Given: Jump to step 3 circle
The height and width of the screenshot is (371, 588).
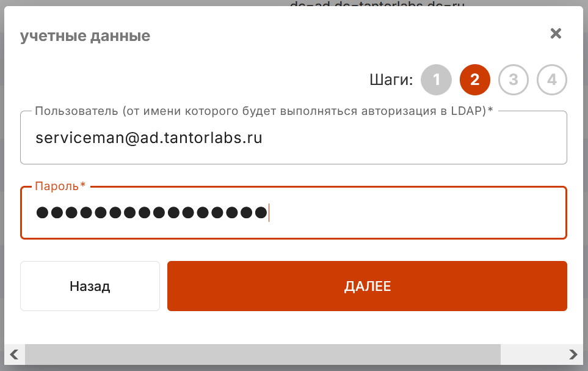Looking at the screenshot, I should point(514,79).
